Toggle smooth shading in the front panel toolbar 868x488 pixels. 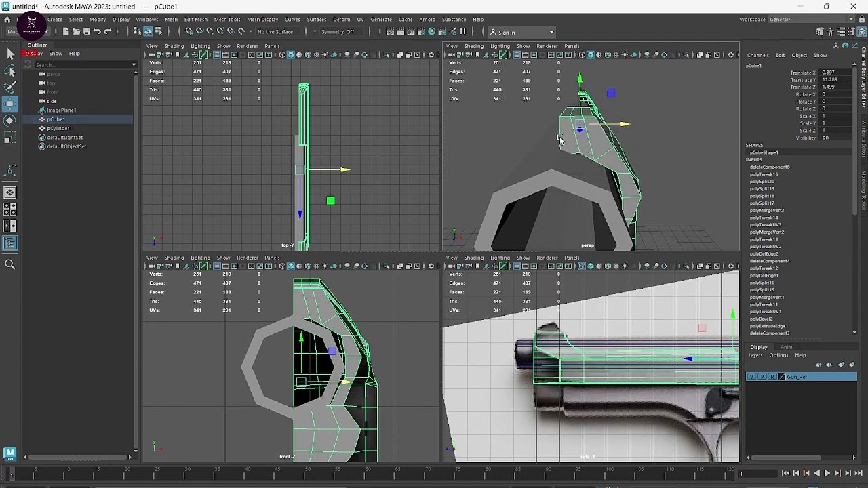coord(290,266)
